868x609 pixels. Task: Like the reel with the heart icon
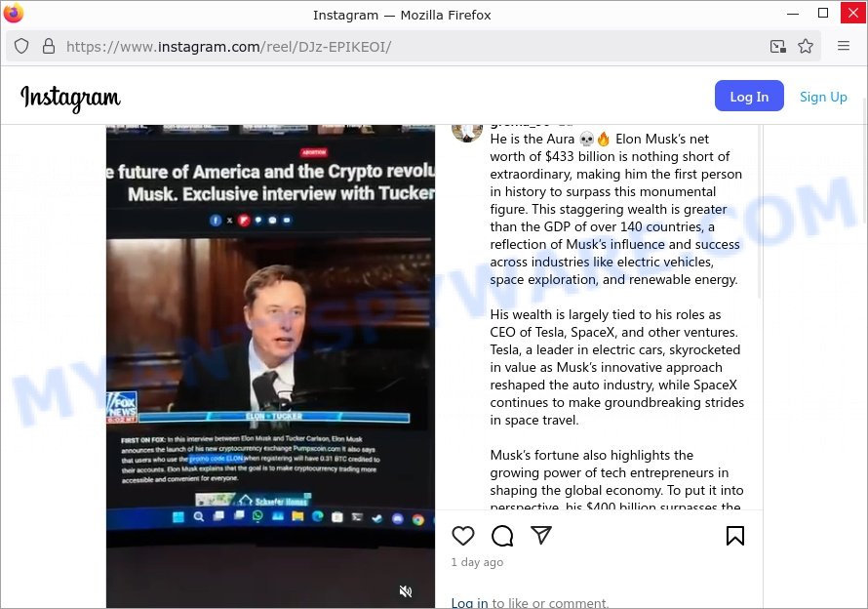[463, 535]
